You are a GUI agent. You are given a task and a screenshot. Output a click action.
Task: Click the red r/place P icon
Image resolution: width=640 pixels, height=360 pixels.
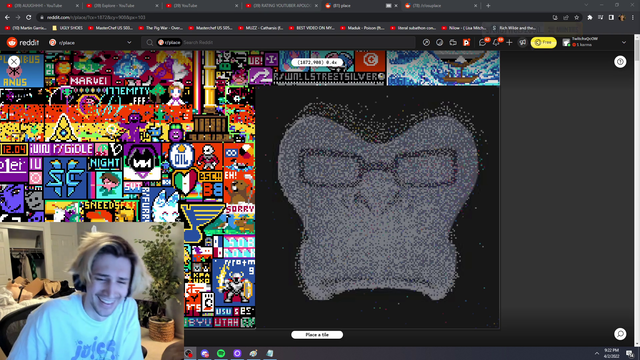tap(466, 42)
